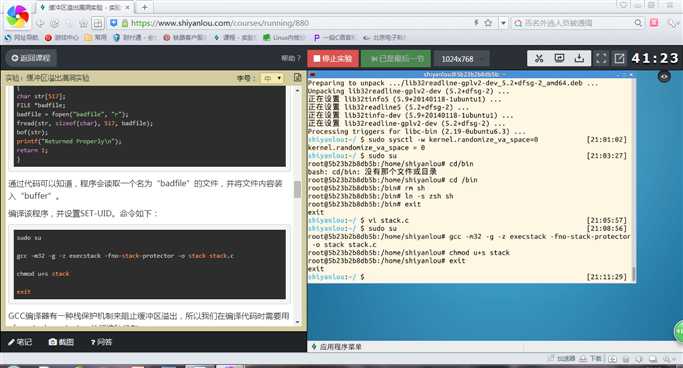The height and width of the screenshot is (368, 683).
Task: Click the download icon in toolbar
Action: (x=579, y=58)
